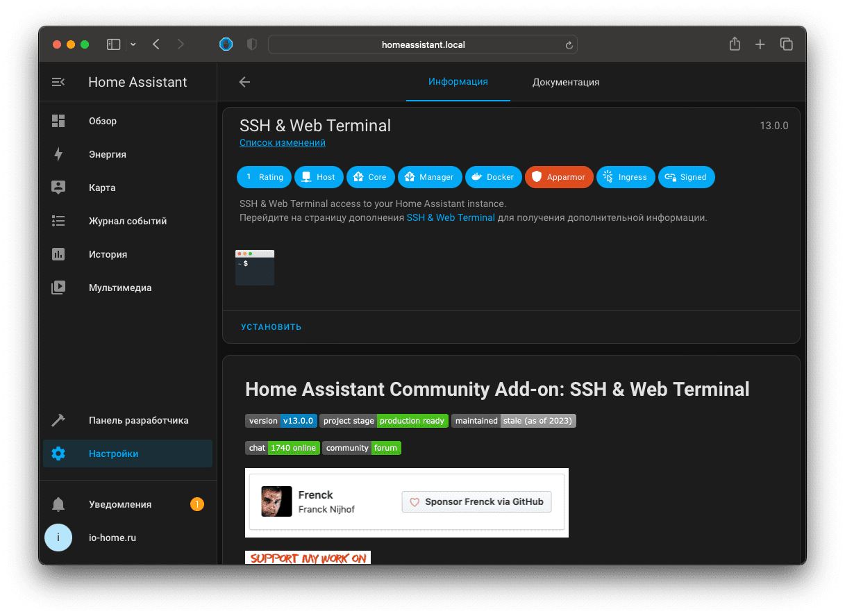The image size is (845, 616).
Task: Open the Карта view
Action: [x=101, y=188]
